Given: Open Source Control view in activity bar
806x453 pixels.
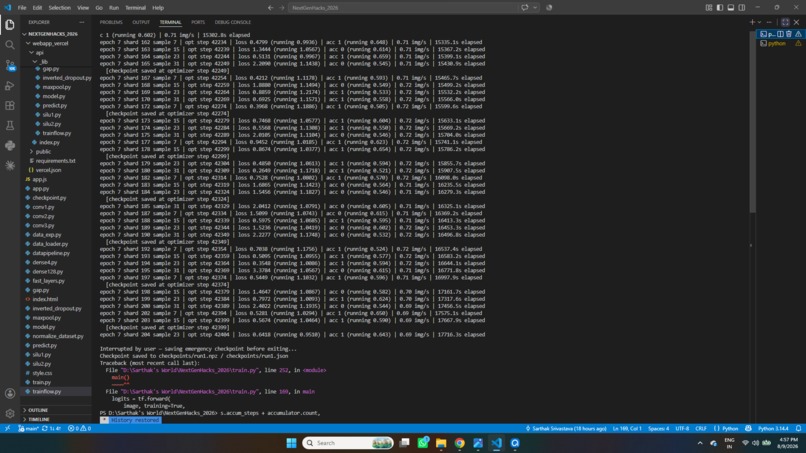Looking at the screenshot, I should tap(10, 65).
